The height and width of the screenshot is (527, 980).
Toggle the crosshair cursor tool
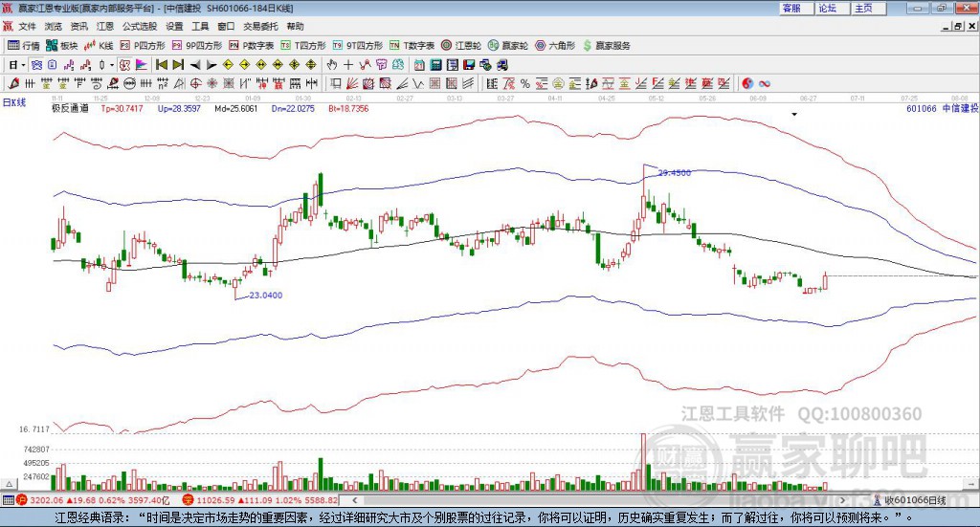coord(348,65)
